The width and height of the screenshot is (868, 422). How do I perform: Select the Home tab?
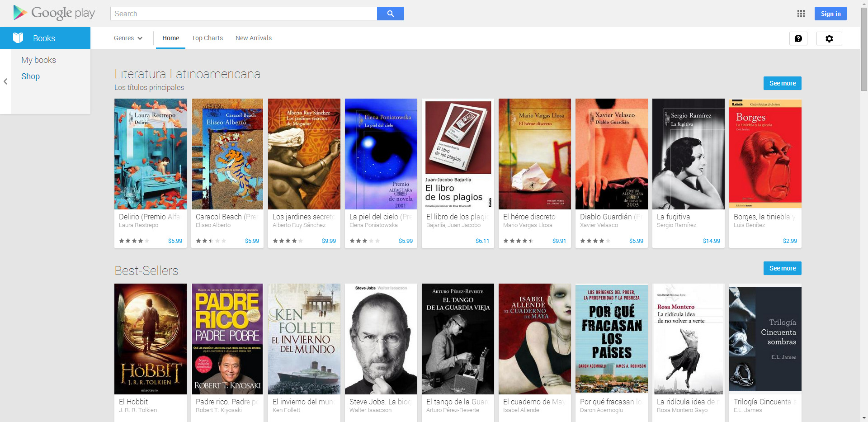click(x=170, y=38)
